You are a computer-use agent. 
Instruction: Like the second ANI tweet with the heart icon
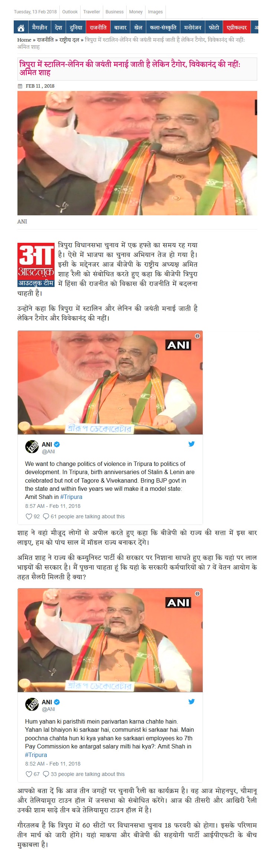(x=29, y=774)
